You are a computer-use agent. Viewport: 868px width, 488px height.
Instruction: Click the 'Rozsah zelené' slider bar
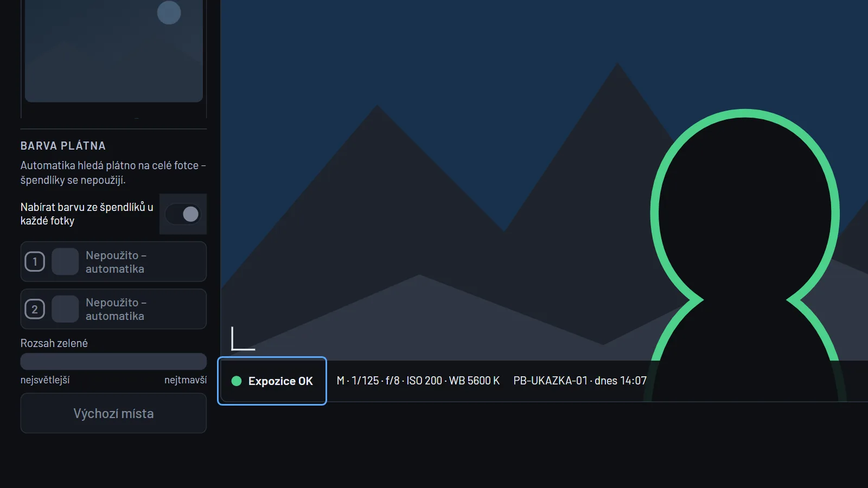[113, 362]
